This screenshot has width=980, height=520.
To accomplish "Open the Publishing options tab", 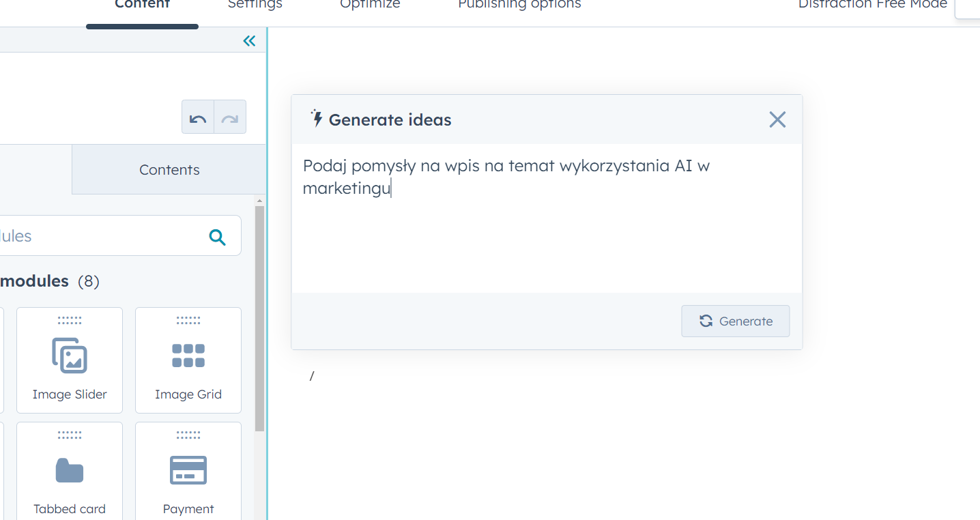I will pyautogui.click(x=519, y=5).
